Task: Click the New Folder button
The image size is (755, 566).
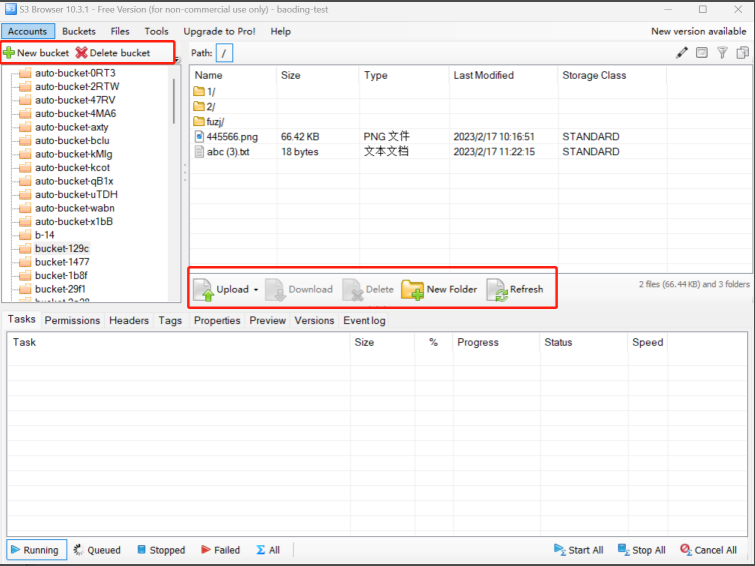Action: [439, 290]
